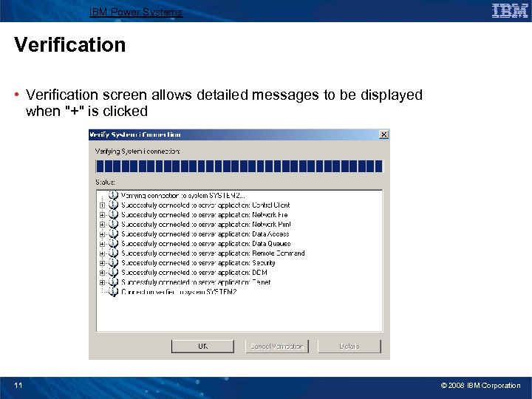Click the 2008 IBM Corporation copyright text

pos(480,386)
